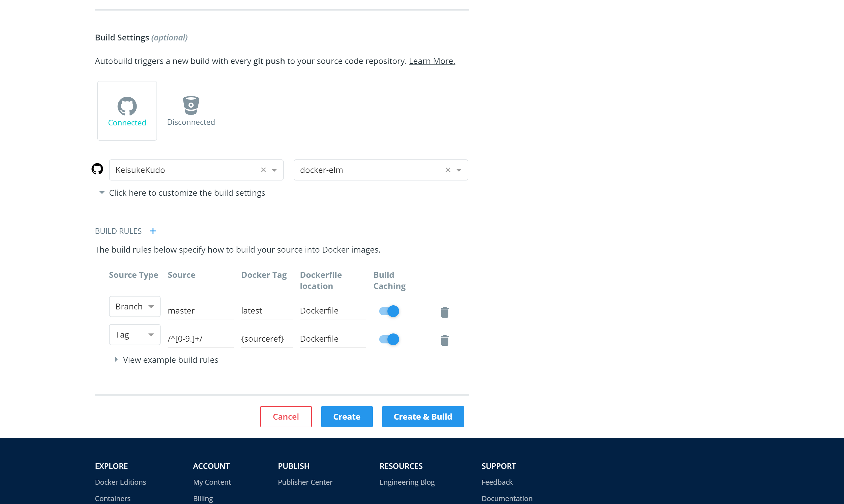Collapse the customize build settings section

pos(182,193)
